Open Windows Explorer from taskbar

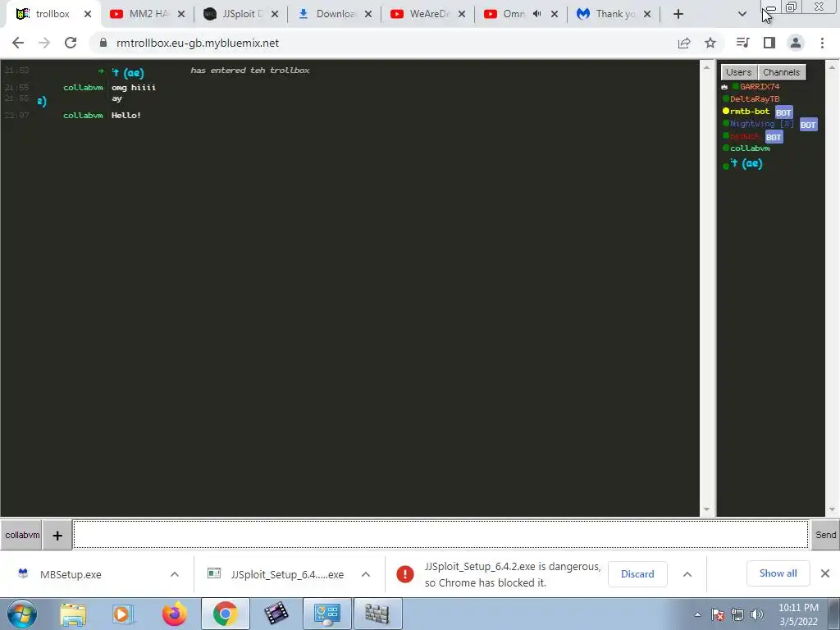[73, 614]
